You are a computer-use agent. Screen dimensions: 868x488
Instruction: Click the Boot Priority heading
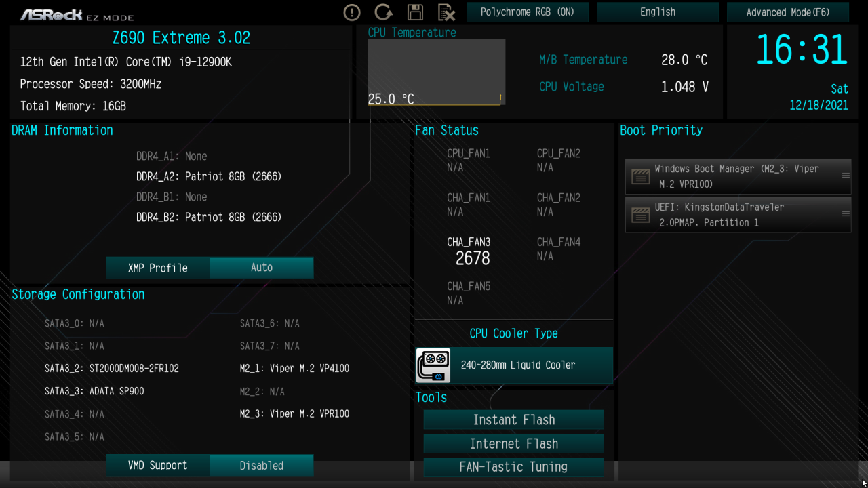(661, 130)
